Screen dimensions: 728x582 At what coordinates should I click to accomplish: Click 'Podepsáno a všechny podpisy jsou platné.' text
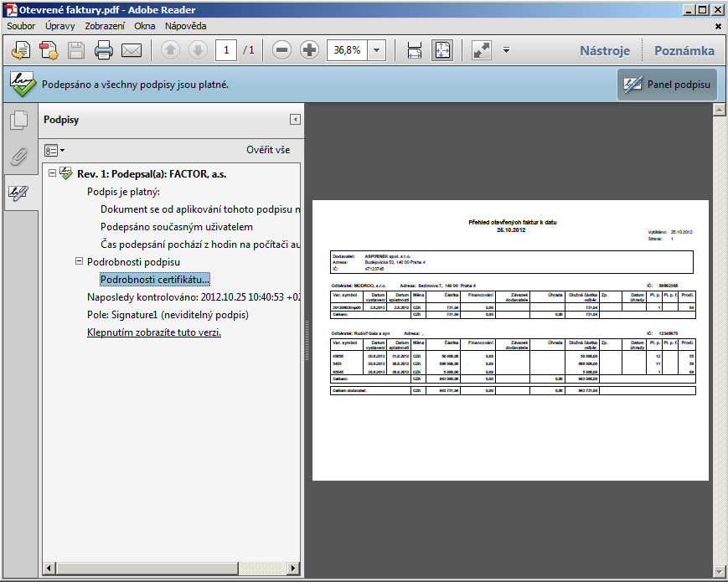pos(135,85)
